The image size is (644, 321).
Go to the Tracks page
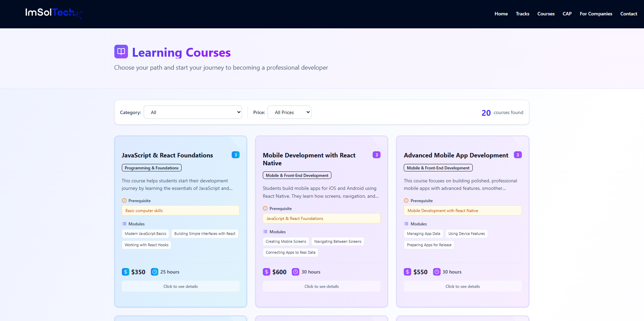pyautogui.click(x=523, y=14)
